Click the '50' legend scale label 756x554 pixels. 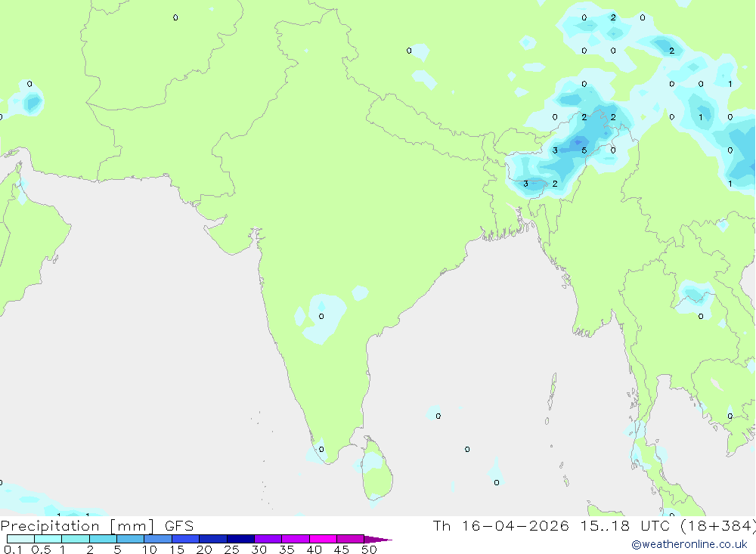click(370, 549)
